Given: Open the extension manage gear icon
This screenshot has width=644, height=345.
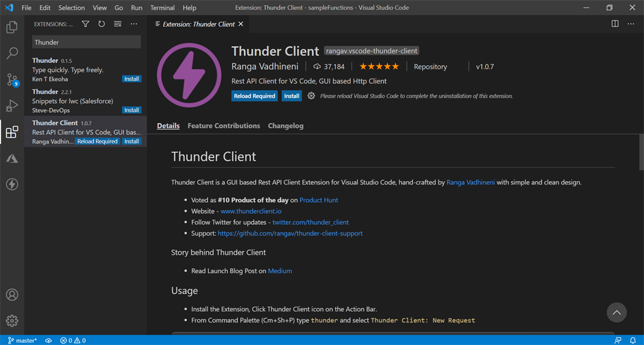Looking at the screenshot, I should tap(311, 96).
